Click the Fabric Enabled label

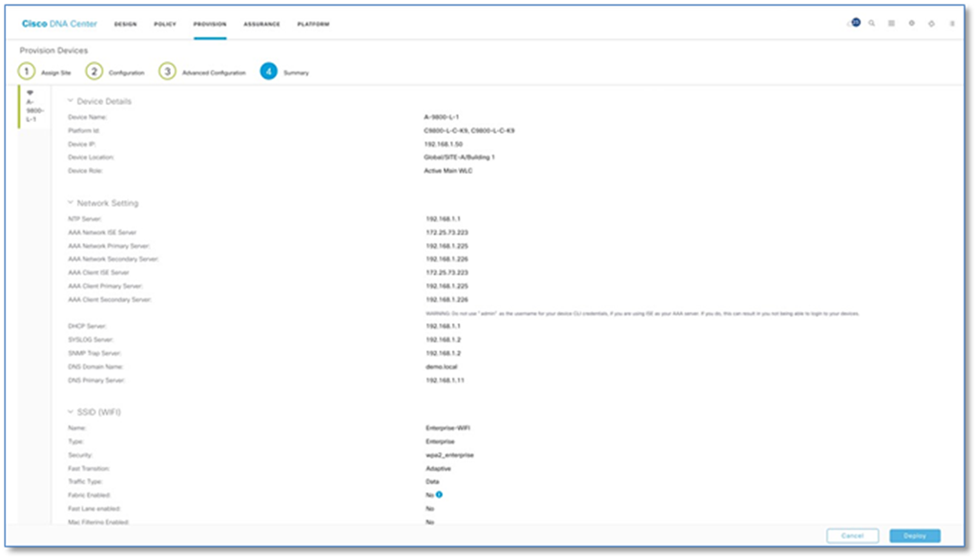(x=89, y=495)
